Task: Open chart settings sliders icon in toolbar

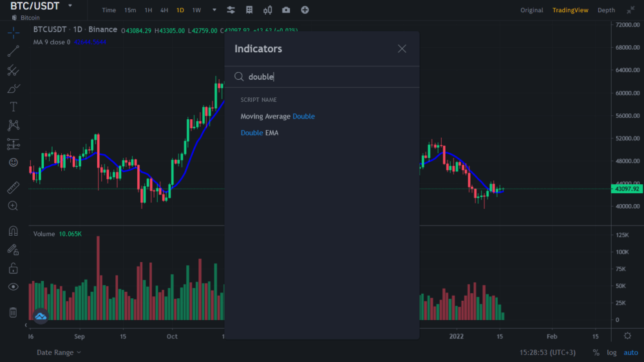Action: tap(231, 10)
